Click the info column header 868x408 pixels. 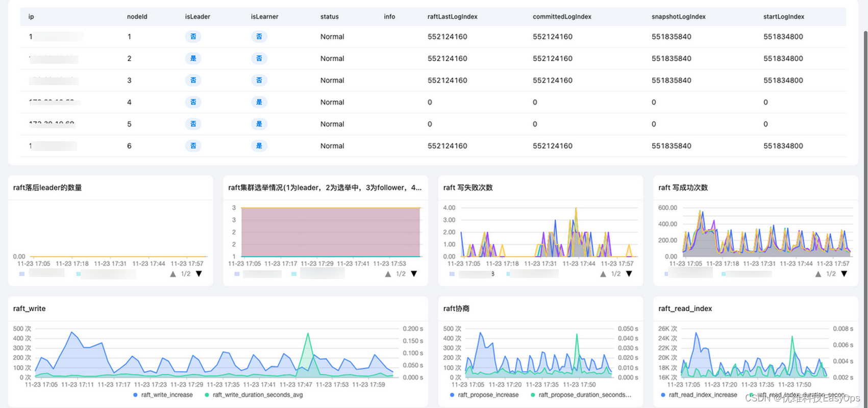pos(389,17)
